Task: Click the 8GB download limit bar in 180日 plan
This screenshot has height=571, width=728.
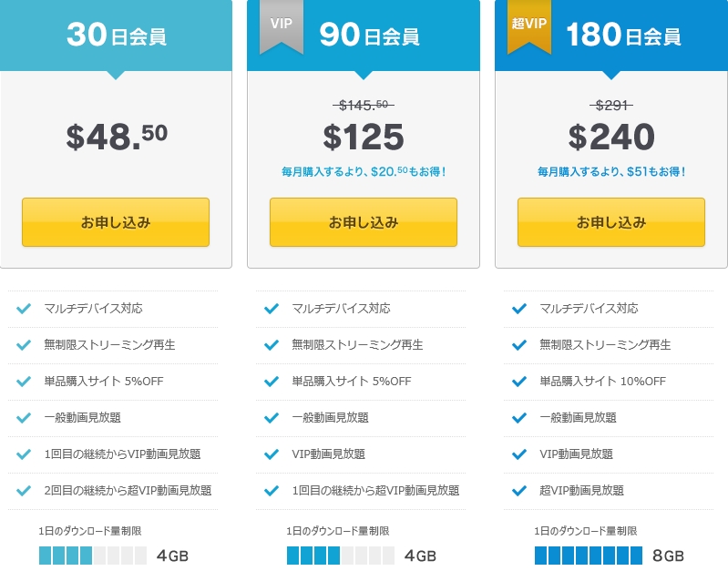Action: click(x=589, y=556)
